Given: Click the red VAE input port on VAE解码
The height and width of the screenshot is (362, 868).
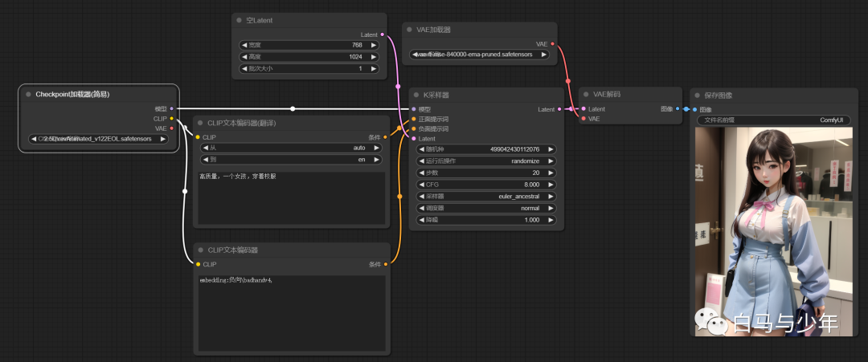Looking at the screenshot, I should [x=583, y=119].
